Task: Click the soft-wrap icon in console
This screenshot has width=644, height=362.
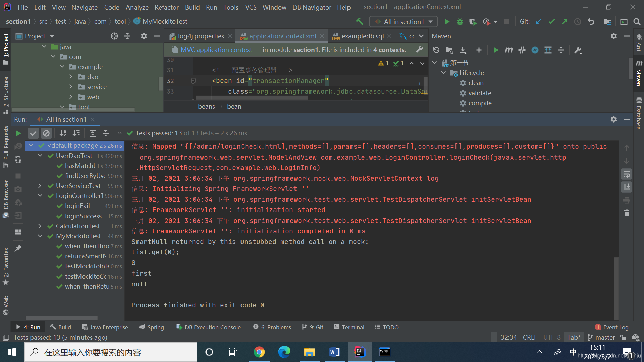Action: (626, 174)
